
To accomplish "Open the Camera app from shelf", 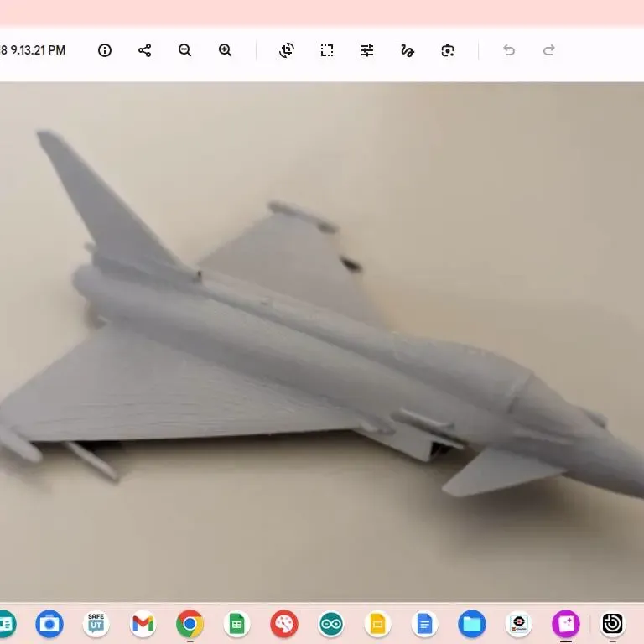I will click(49, 624).
